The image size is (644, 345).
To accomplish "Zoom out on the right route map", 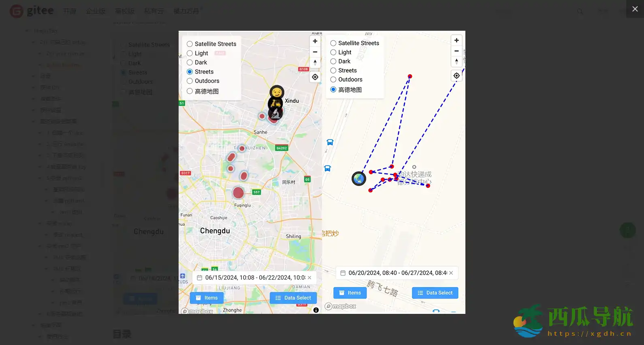I will [x=456, y=51].
